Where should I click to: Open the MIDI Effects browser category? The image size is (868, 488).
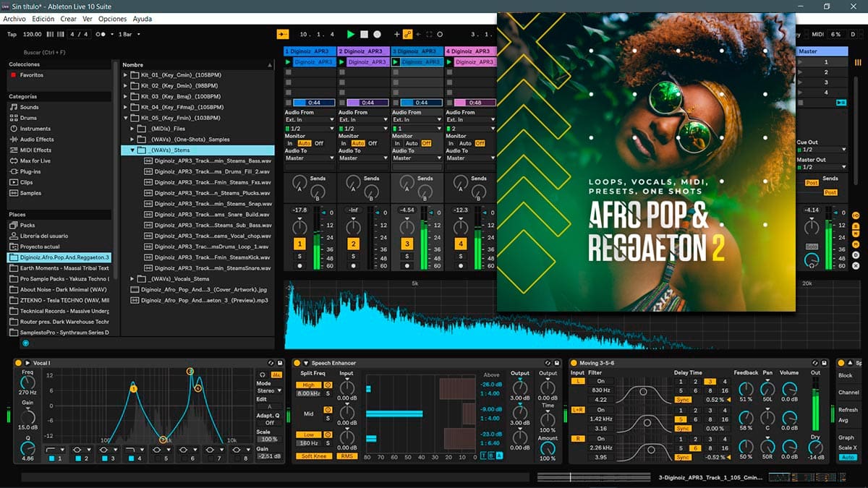pyautogui.click(x=35, y=150)
